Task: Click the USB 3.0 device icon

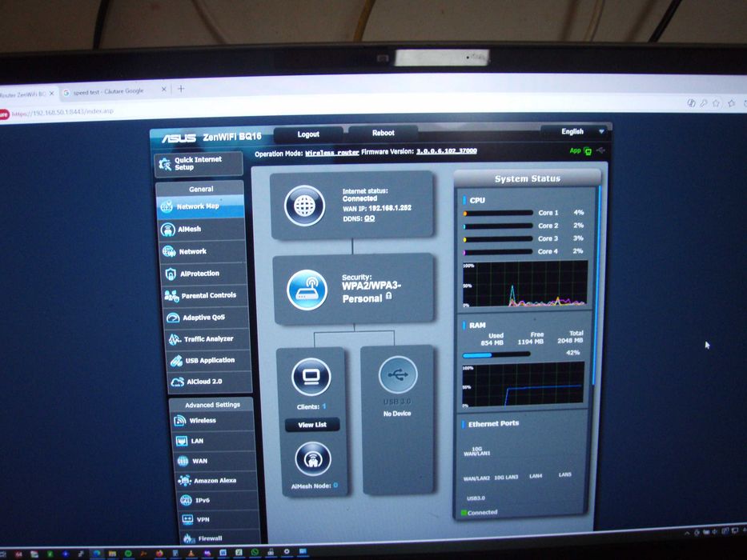Action: [398, 374]
